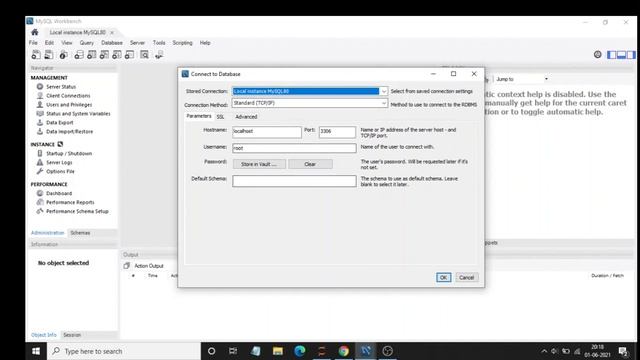Create a new function toolbar icon
Viewport: 640px width, 360px height.
(x=129, y=55)
